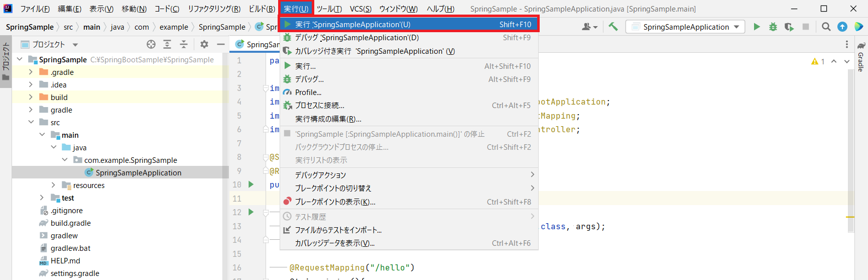
Task: Click the locate-opened-file crosshair icon
Action: coord(151,44)
